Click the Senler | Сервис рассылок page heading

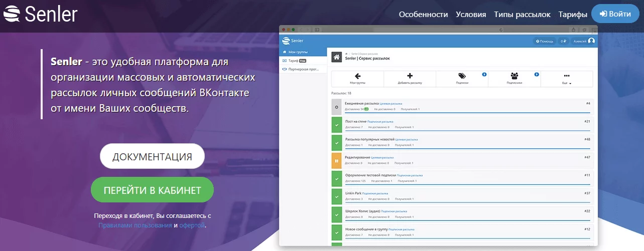(x=367, y=59)
